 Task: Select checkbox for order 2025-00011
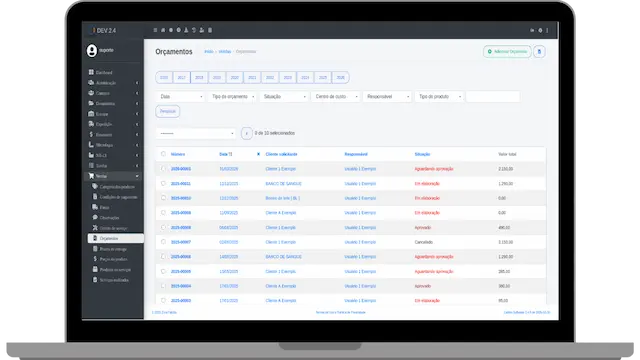click(163, 183)
